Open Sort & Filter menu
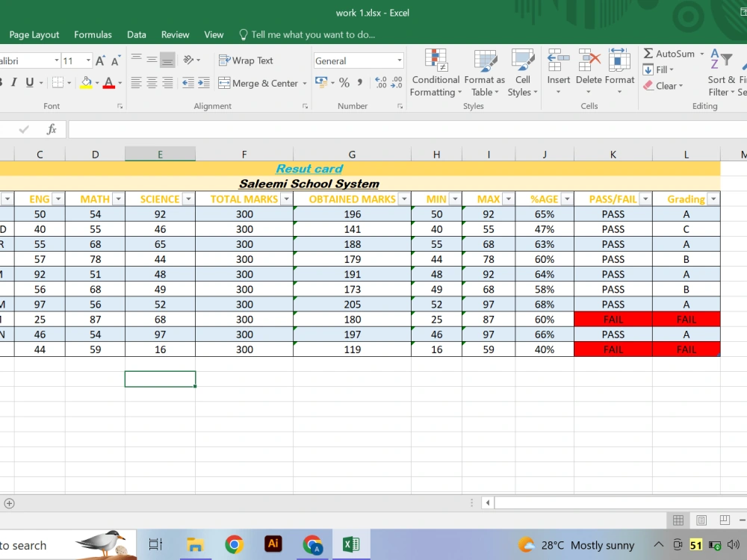 pos(722,73)
